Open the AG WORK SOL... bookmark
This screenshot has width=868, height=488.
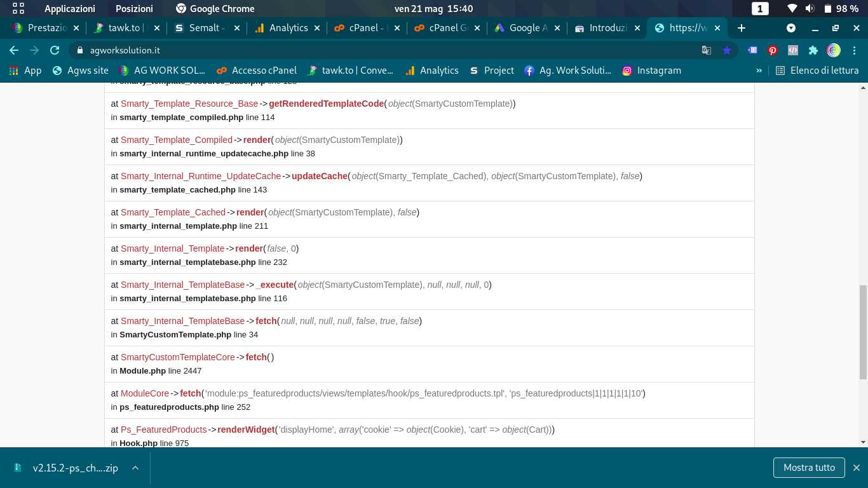click(x=162, y=71)
